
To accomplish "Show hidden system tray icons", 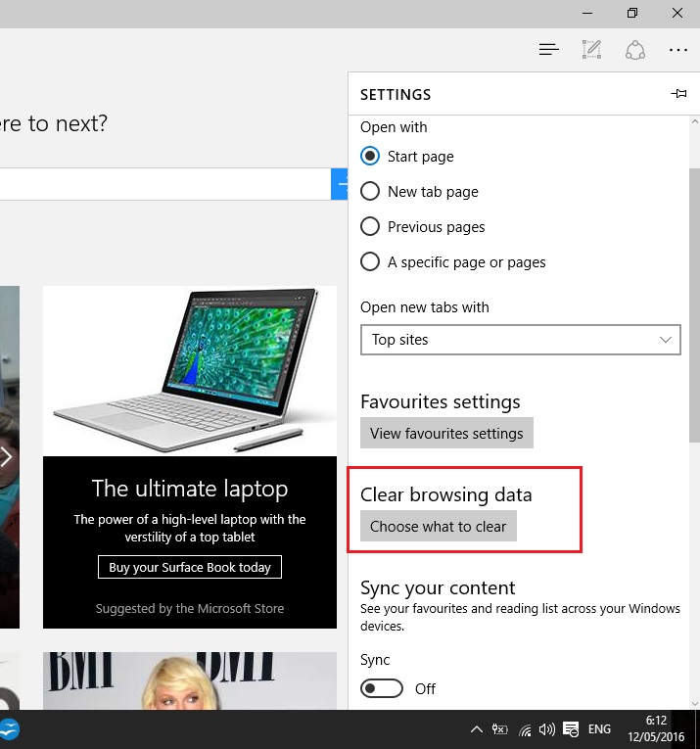I will pyautogui.click(x=476, y=729).
